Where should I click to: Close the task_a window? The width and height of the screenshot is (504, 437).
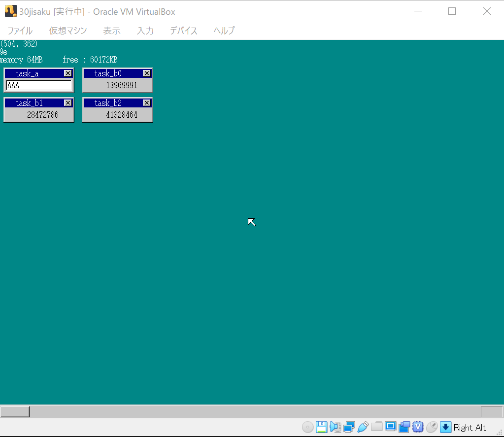[x=68, y=73]
